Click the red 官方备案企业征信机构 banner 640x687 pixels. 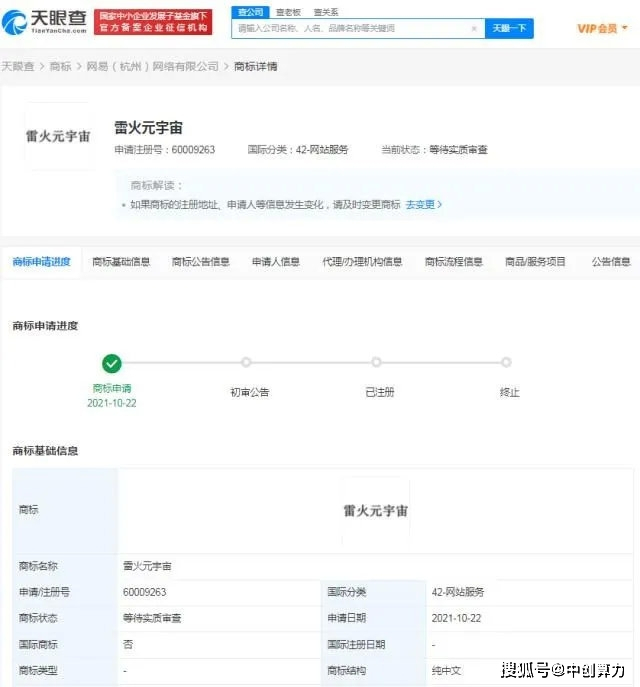click(153, 22)
